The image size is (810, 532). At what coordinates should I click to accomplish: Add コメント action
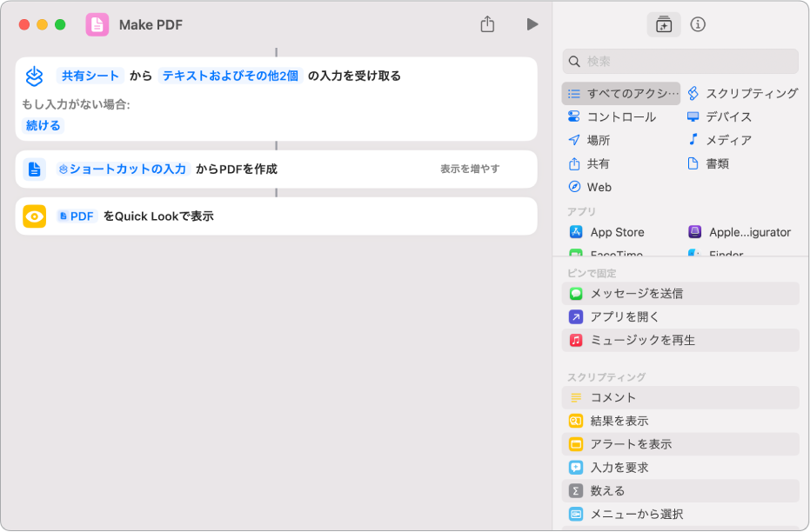pyautogui.click(x=680, y=397)
